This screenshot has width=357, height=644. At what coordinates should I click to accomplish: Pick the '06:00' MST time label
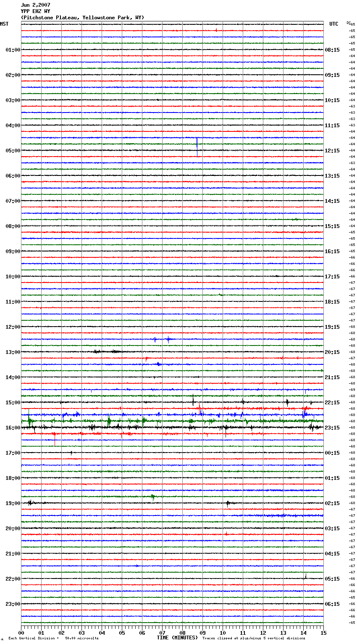coord(13,176)
